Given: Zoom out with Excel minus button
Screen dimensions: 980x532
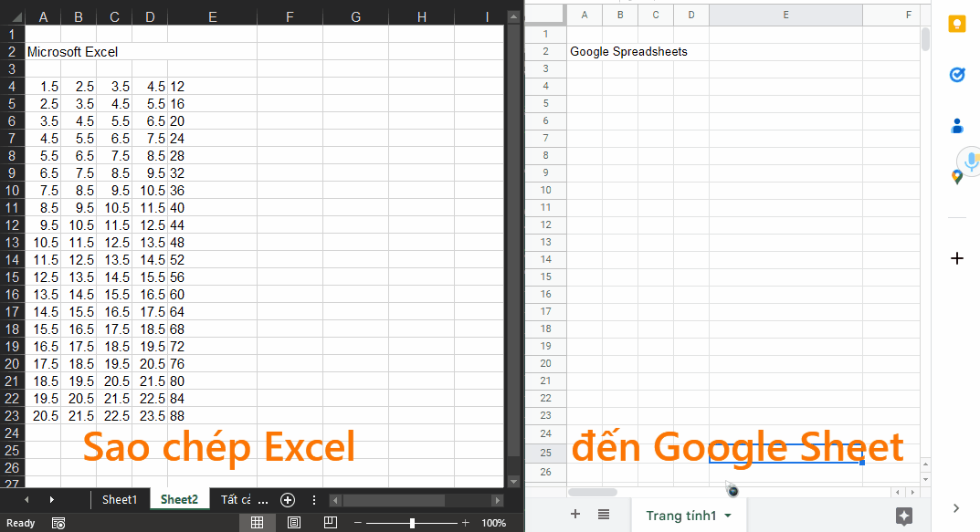Looking at the screenshot, I should pos(357,523).
